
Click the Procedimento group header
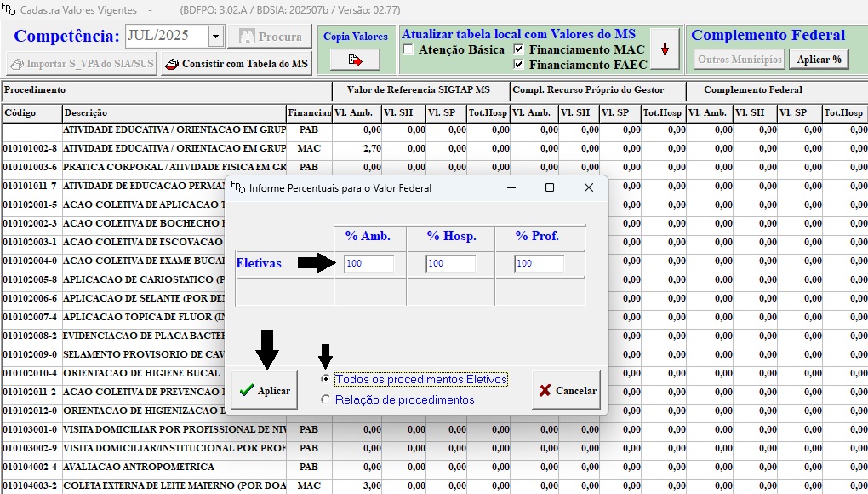pyautogui.click(x=166, y=90)
